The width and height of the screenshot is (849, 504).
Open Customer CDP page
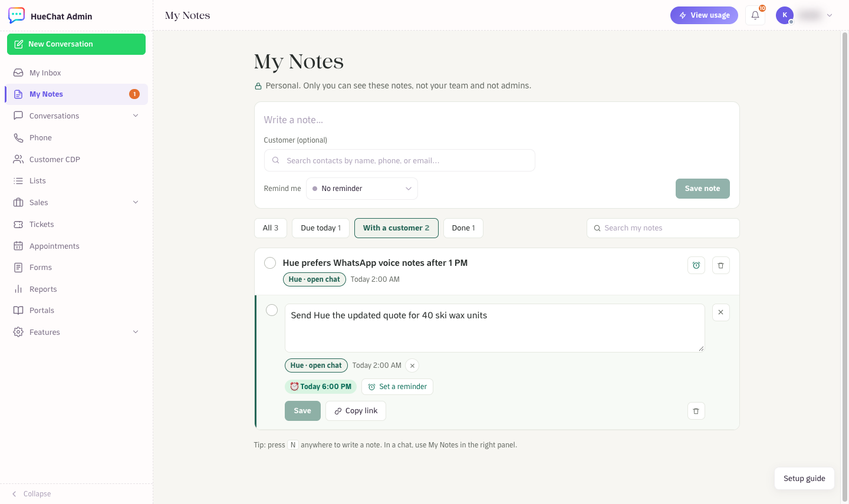coord(76,159)
